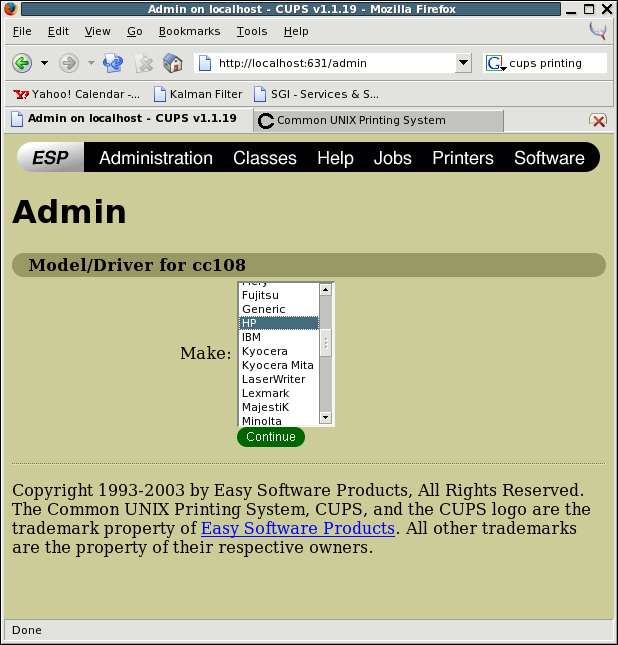Open the SGI - Services bookmark

click(316, 94)
